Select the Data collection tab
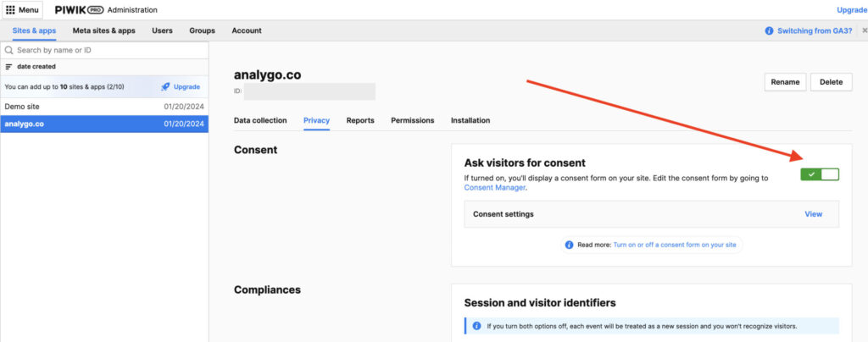 coord(260,120)
